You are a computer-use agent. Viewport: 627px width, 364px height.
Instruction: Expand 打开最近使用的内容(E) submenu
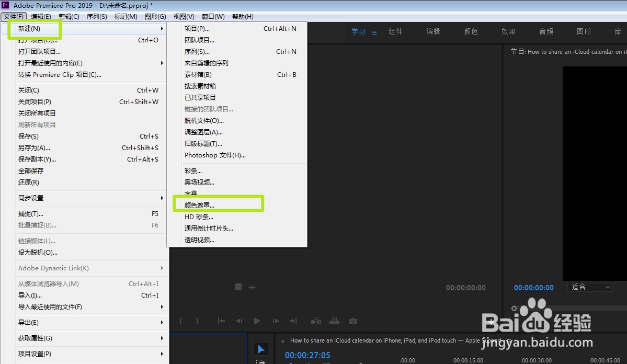(x=162, y=63)
